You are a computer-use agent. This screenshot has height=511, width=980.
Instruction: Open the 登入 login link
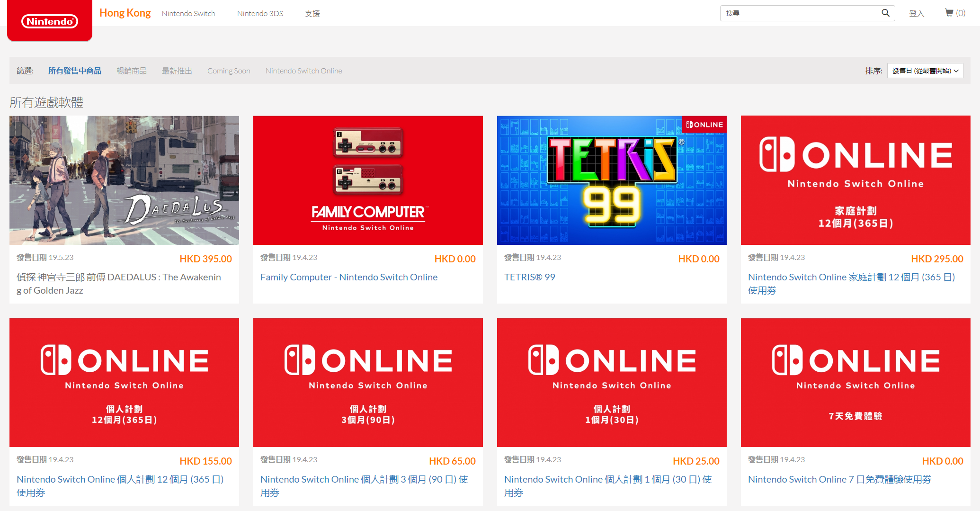(x=917, y=13)
